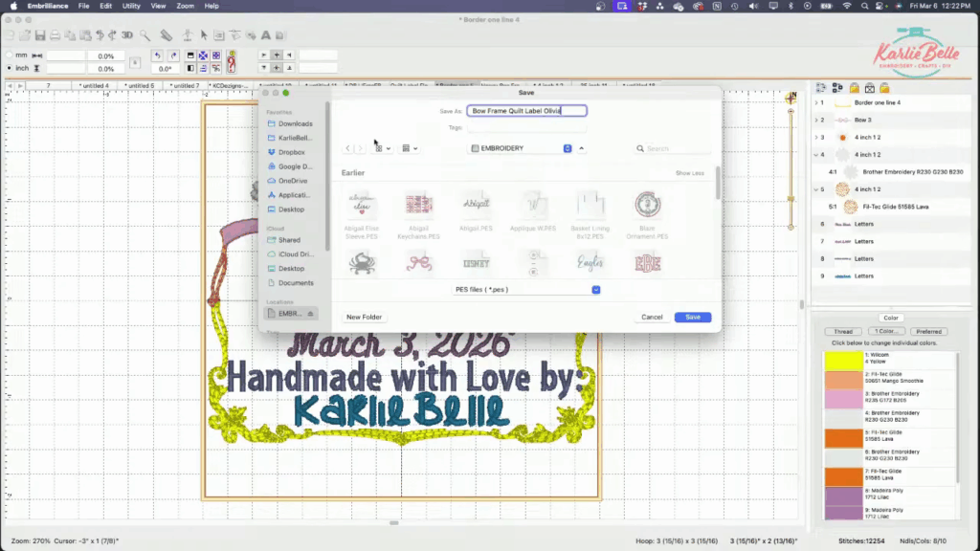
Task: Expand object 1 Border one line 4
Action: point(816,102)
